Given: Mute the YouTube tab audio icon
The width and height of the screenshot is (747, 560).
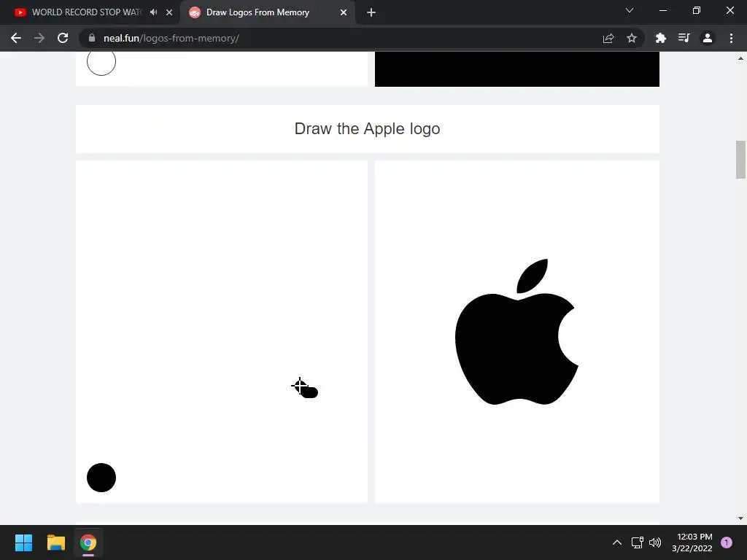Looking at the screenshot, I should pos(153,12).
